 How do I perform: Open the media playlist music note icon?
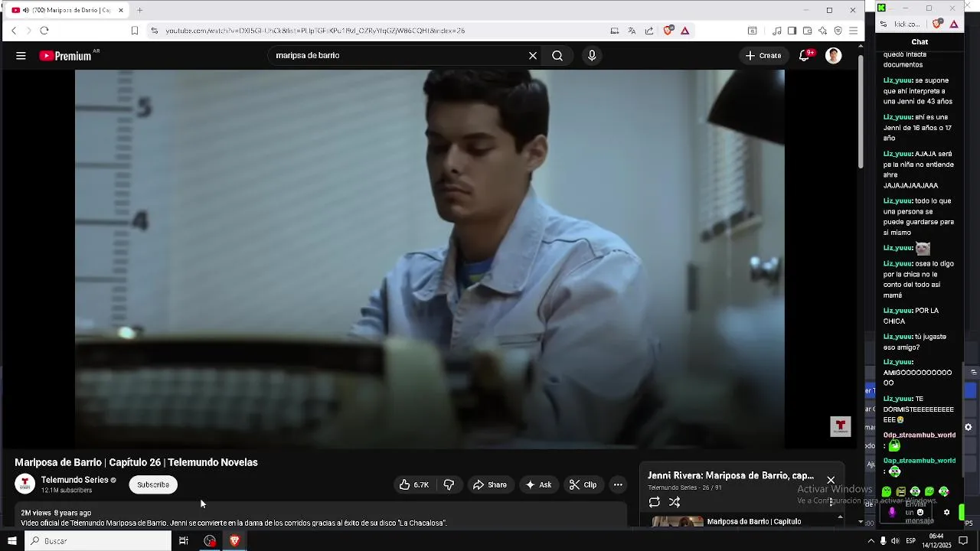(x=777, y=31)
